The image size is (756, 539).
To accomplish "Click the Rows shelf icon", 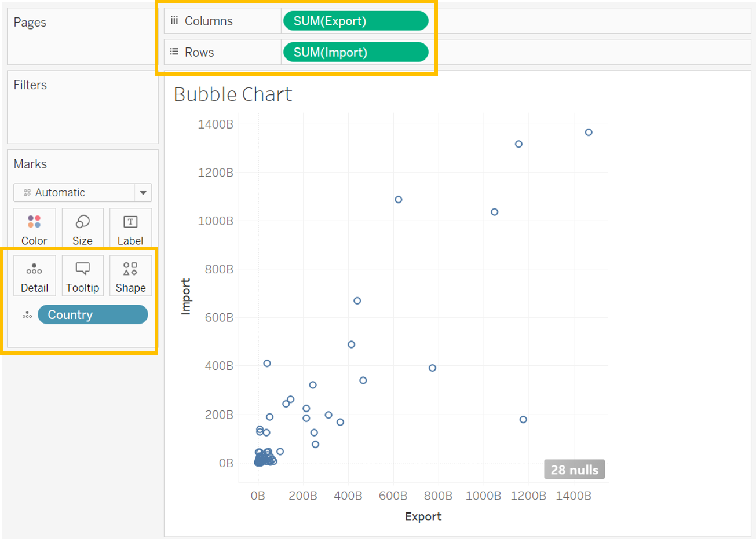I will pyautogui.click(x=174, y=52).
